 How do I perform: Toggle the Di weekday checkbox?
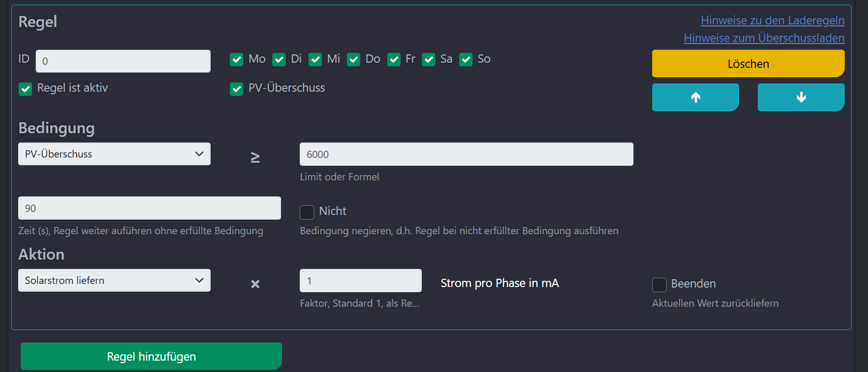coord(279,60)
